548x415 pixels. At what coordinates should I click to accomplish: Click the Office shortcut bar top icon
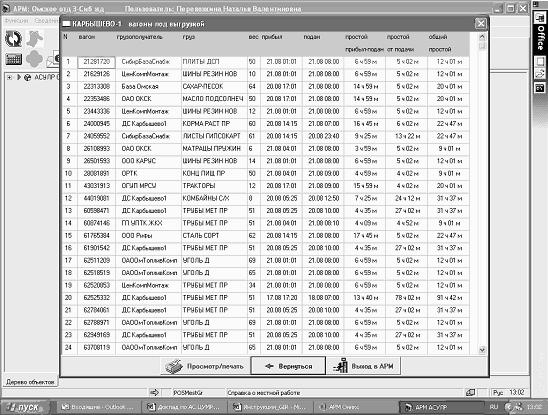point(540,17)
